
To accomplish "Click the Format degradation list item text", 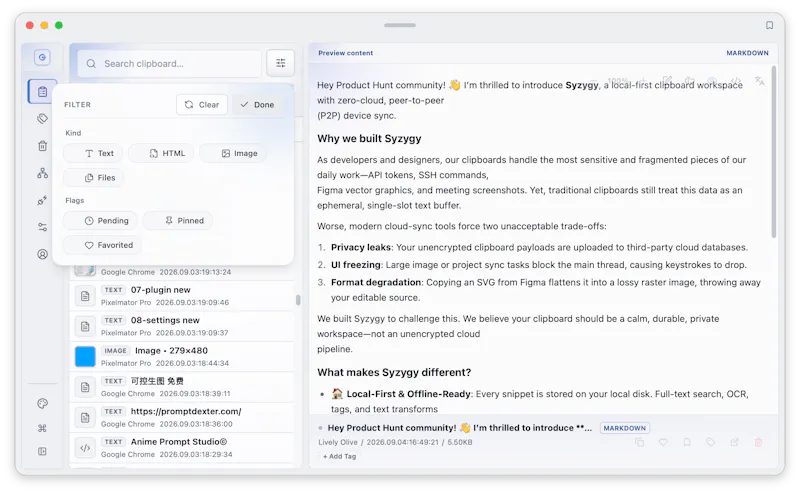I will tap(546, 290).
